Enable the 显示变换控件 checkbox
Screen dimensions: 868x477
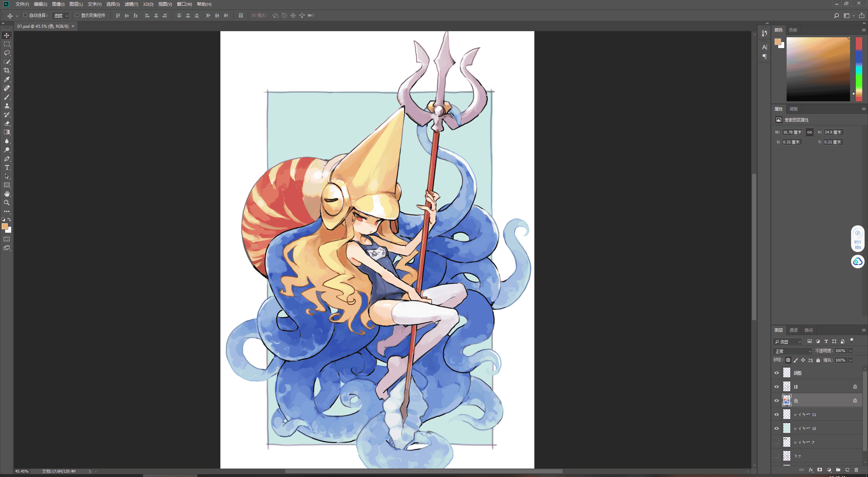pyautogui.click(x=77, y=15)
